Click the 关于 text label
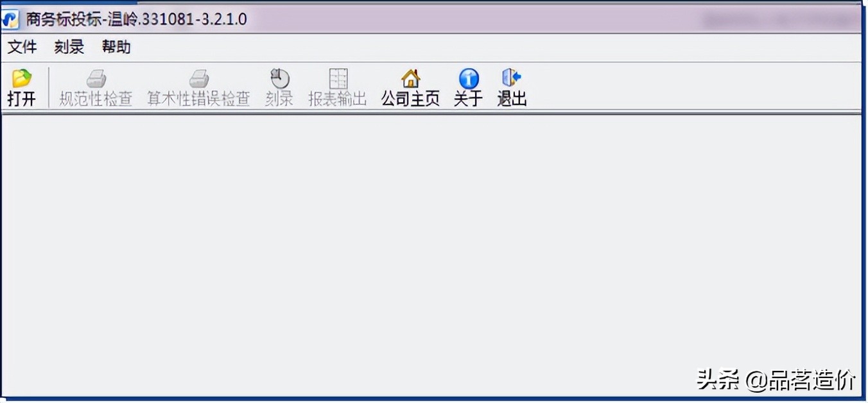868x403 pixels. (468, 99)
